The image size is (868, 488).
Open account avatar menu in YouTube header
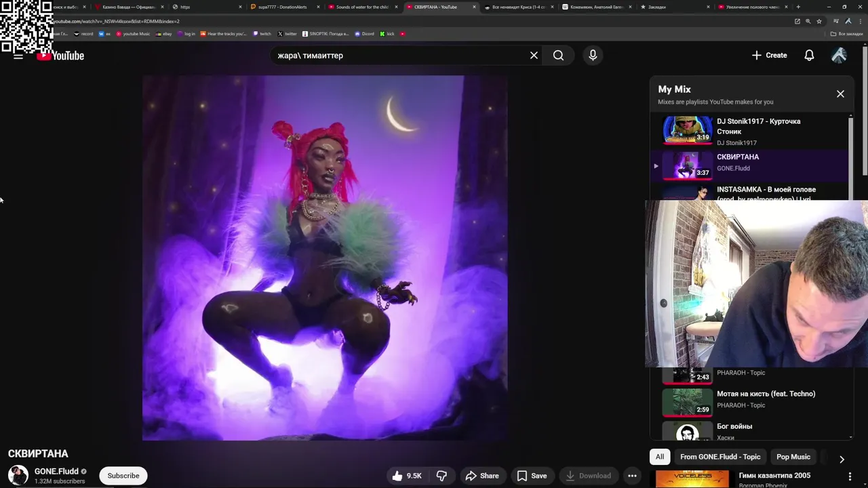click(839, 56)
